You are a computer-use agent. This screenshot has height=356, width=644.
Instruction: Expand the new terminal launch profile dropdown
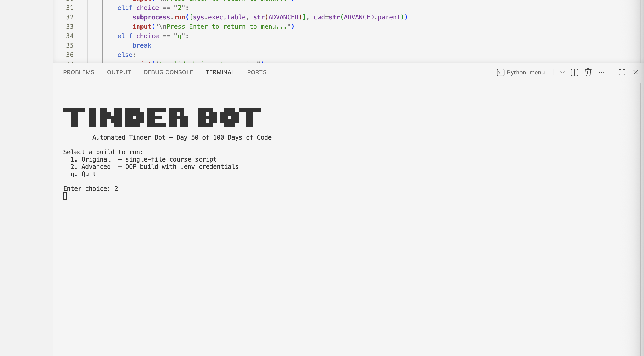pos(563,72)
